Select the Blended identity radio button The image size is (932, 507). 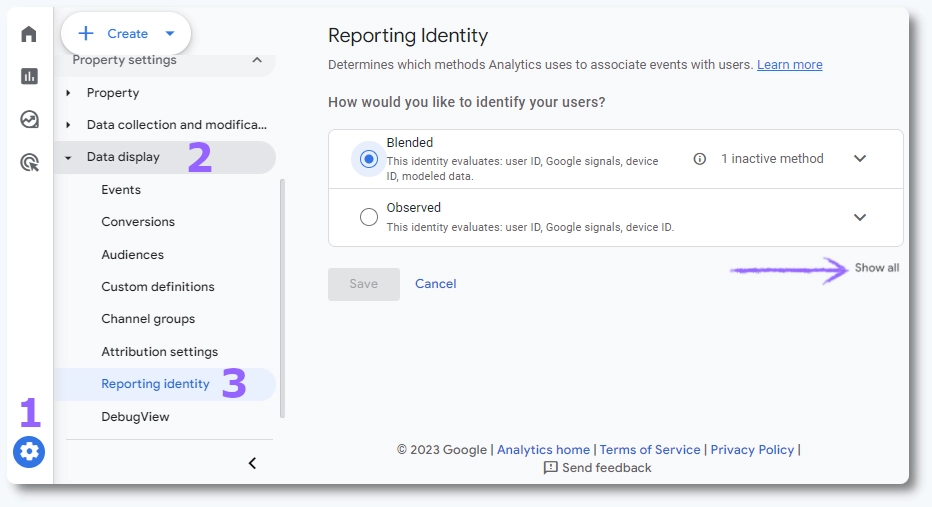point(369,159)
